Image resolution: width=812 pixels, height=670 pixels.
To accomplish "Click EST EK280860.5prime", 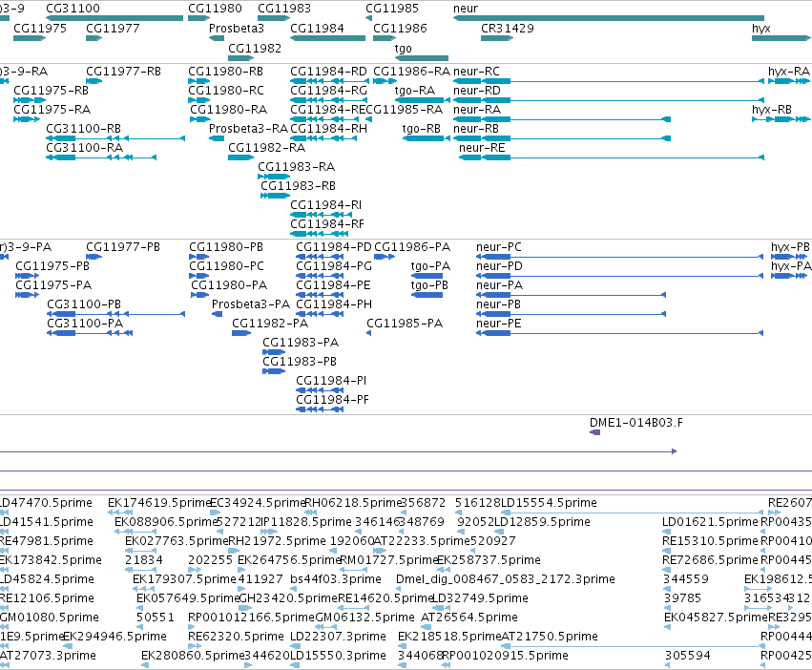I will pos(192,656).
